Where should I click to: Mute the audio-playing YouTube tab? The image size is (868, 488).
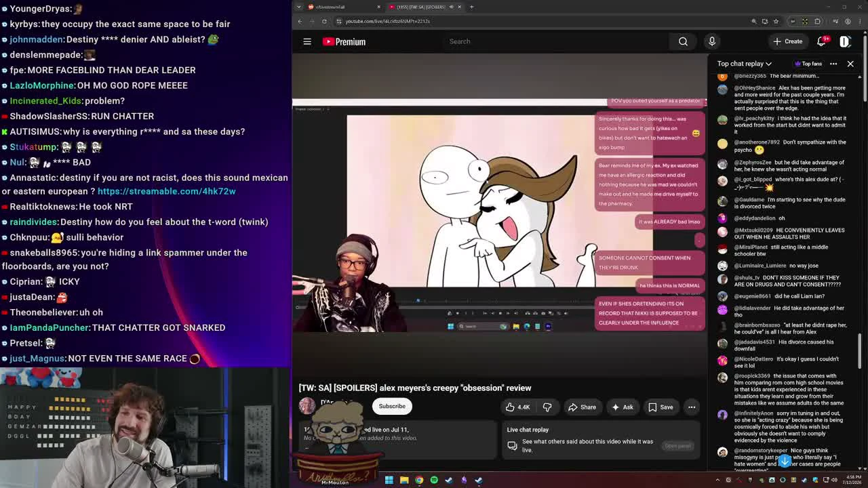coord(452,7)
